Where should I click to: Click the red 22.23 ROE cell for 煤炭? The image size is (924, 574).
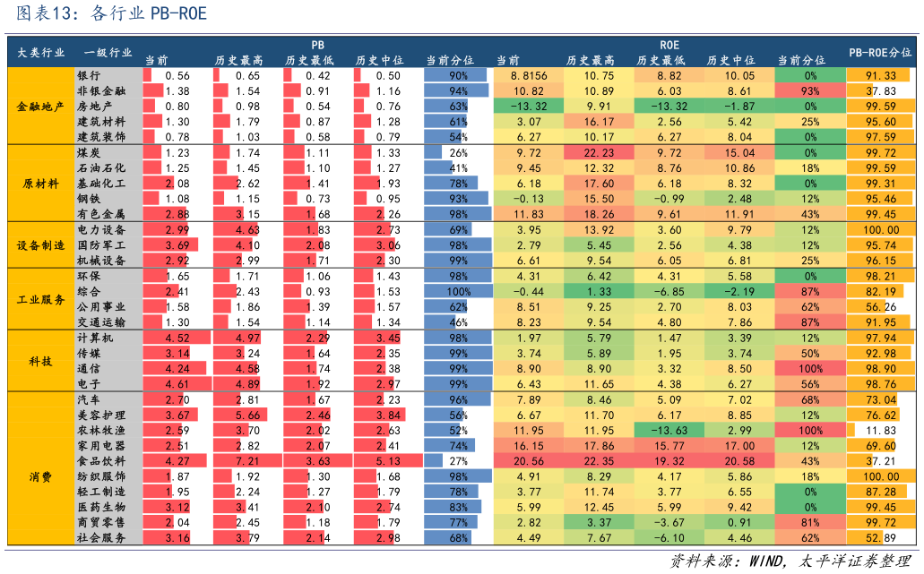tap(598, 153)
